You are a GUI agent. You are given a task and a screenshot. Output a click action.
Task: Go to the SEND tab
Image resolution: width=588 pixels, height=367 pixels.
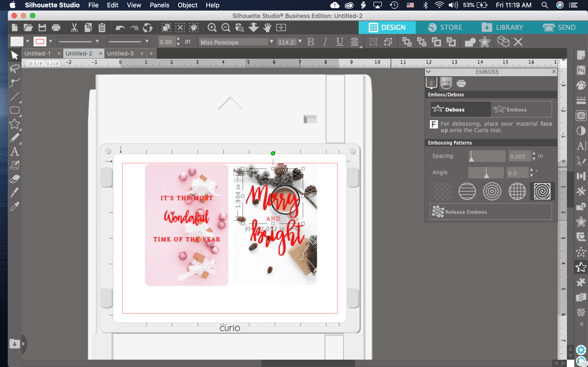(x=559, y=28)
